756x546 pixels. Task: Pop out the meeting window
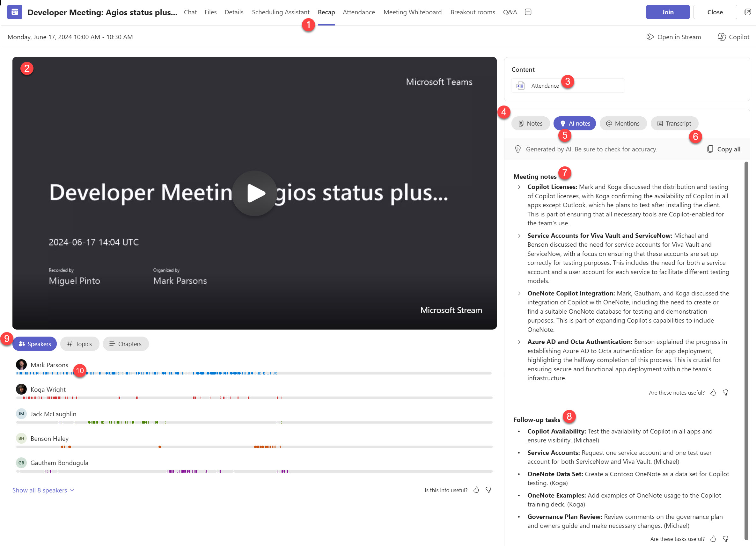pyautogui.click(x=747, y=12)
